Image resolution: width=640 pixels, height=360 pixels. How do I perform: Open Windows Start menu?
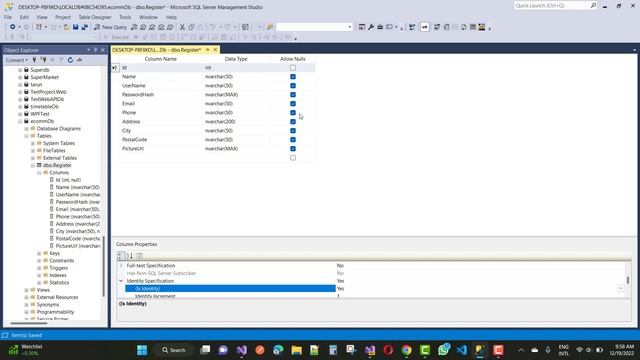[142, 350]
